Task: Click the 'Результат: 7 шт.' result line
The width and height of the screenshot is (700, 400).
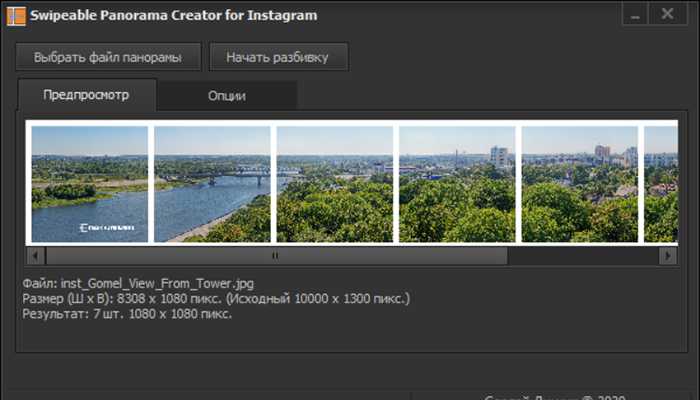Action: pyautogui.click(x=127, y=314)
